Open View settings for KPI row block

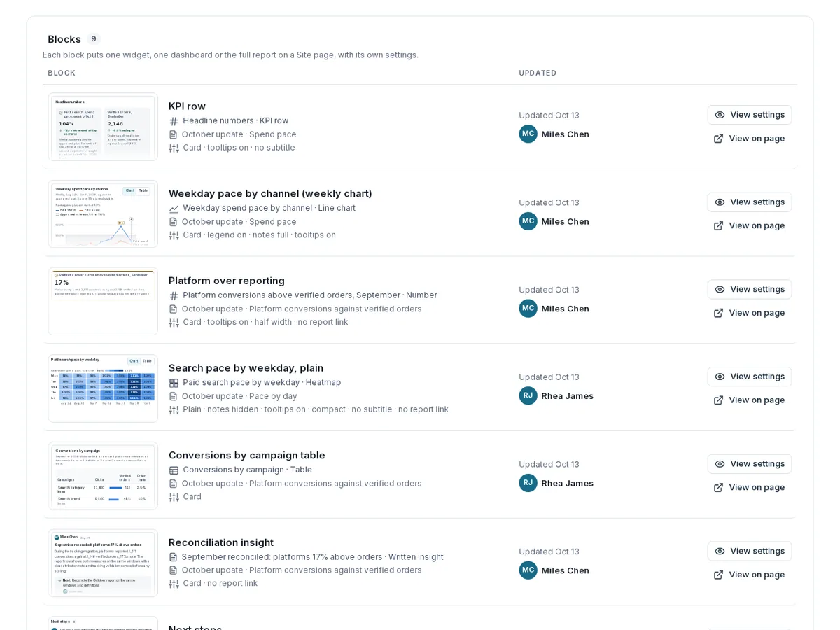[x=750, y=115]
